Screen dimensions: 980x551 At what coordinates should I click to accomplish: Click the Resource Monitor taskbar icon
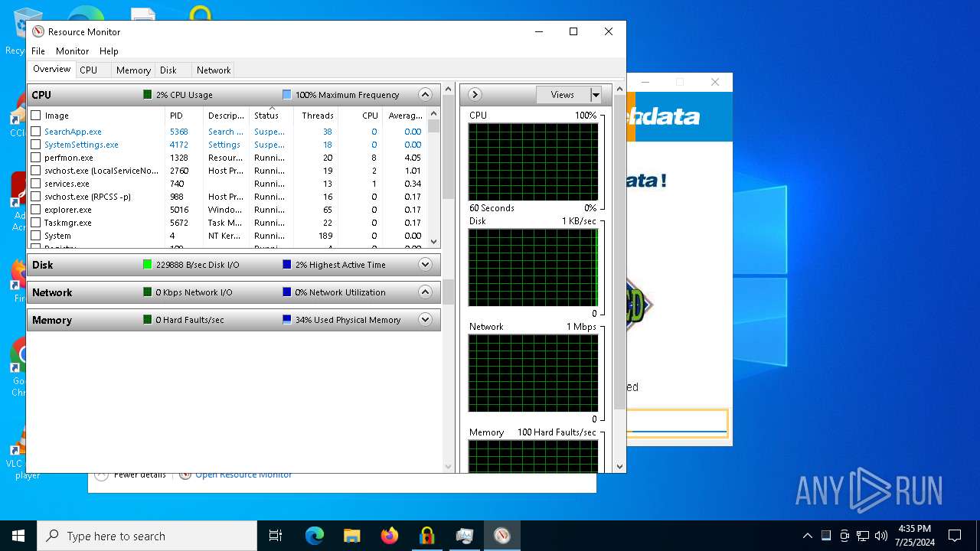(502, 536)
